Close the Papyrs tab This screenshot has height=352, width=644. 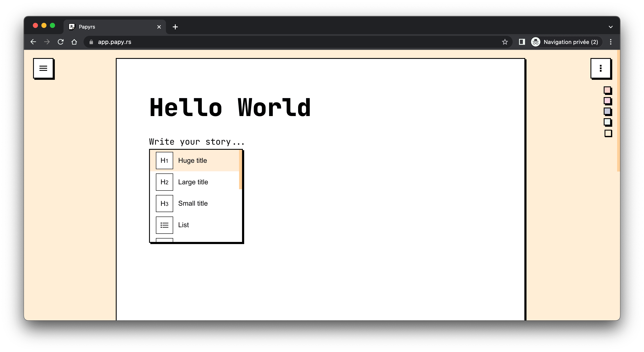159,27
